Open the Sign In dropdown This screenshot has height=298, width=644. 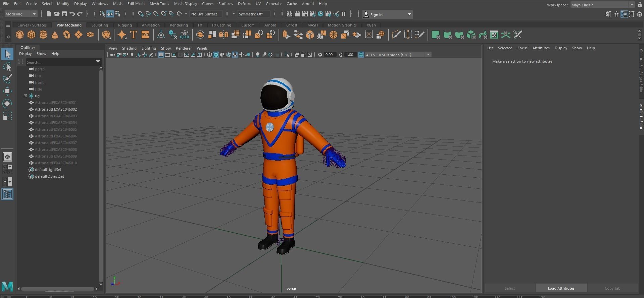click(388, 14)
